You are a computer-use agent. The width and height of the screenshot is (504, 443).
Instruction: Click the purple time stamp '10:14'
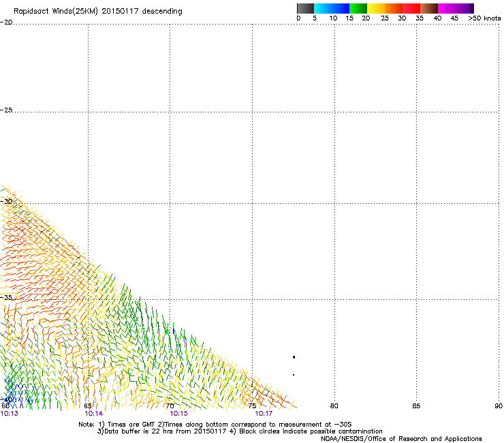93,414
